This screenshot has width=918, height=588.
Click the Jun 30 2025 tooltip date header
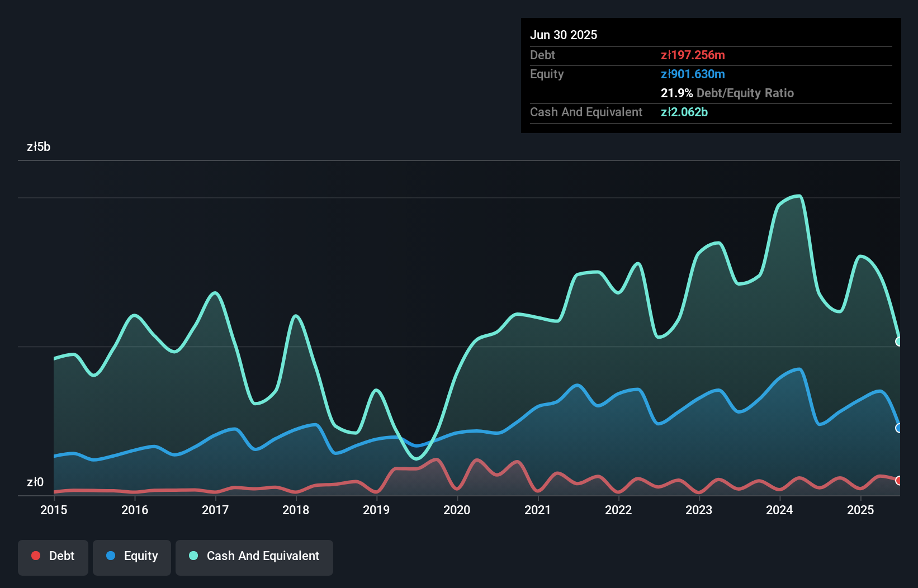coord(564,35)
